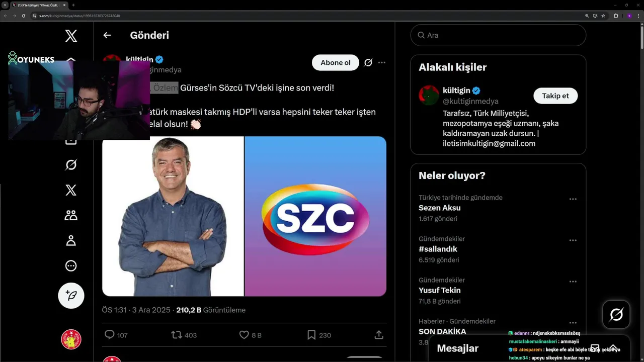This screenshot has width=644, height=362.
Task: Go back using the arrow beside Gönderi
Action: 107,35
